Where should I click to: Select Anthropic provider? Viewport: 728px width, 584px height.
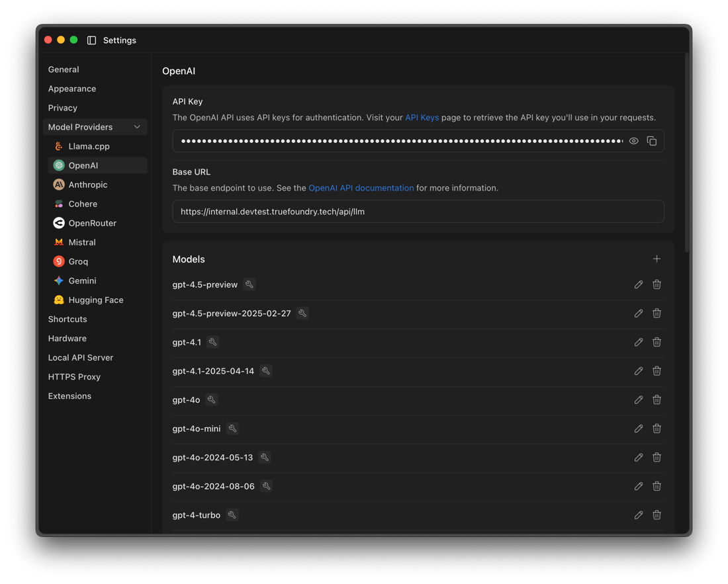pyautogui.click(x=97, y=185)
